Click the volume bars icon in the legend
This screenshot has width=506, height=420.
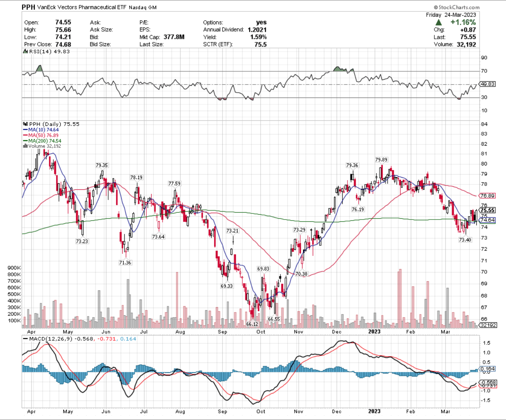[25, 146]
